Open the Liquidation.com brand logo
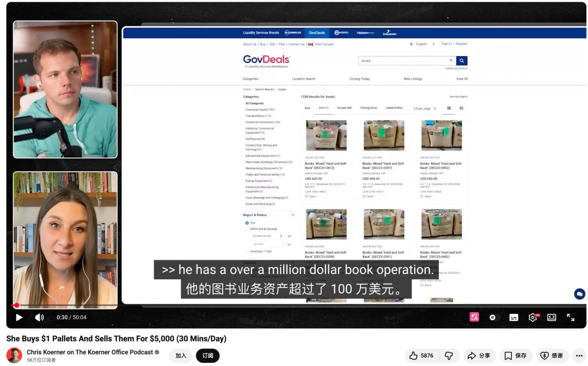 365,33
